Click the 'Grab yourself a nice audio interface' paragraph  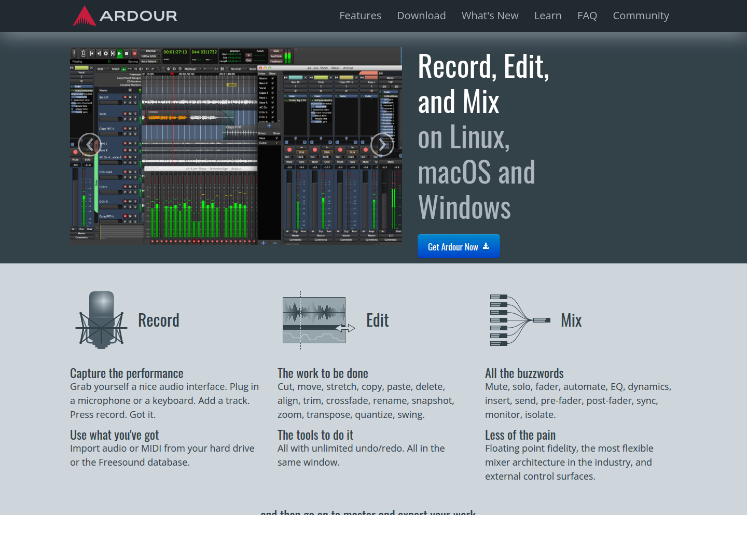pos(164,401)
